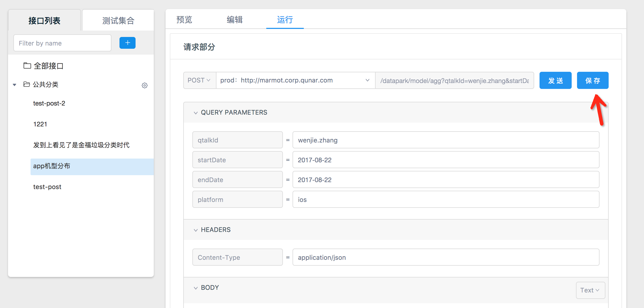
Task: Open the Text body type dropdown
Action: (x=590, y=290)
